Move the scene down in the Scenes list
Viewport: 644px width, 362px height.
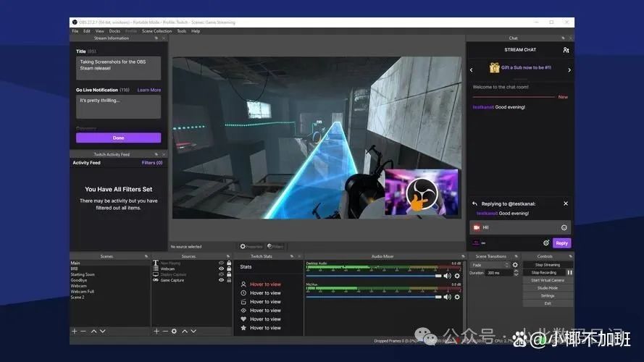pos(103,331)
